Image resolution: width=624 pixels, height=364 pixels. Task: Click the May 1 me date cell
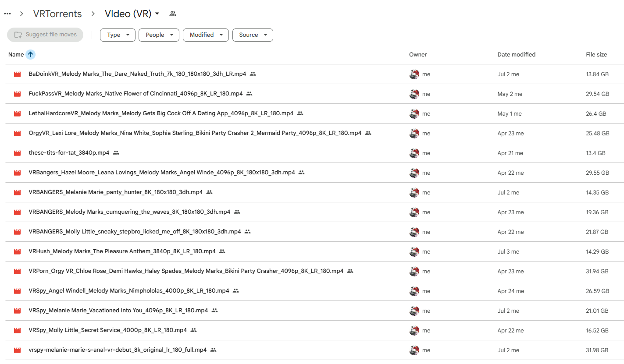pos(510,113)
